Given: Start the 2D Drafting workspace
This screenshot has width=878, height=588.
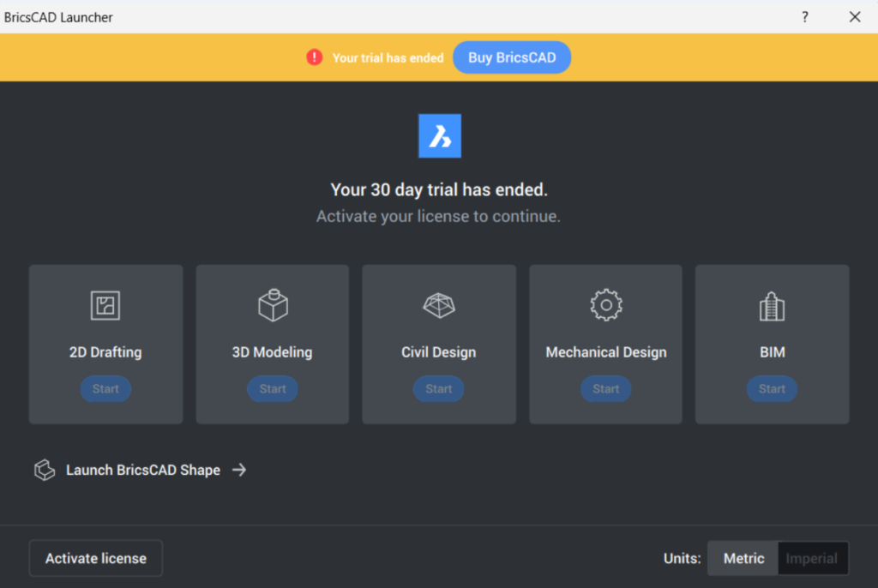Looking at the screenshot, I should tap(105, 388).
